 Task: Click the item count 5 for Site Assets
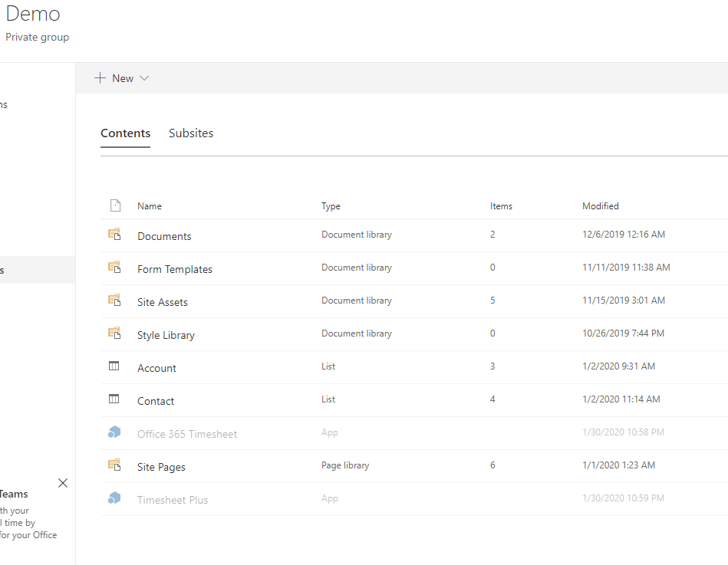click(492, 300)
